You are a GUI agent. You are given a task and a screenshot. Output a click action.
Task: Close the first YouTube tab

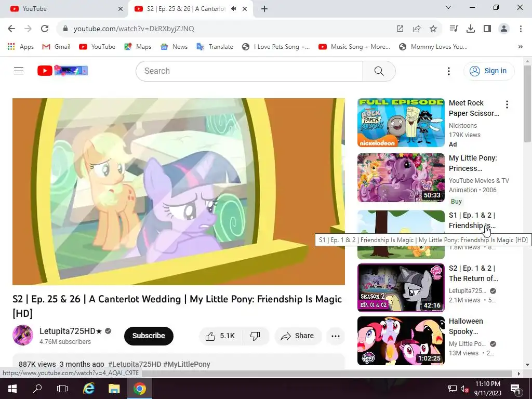[121, 9]
